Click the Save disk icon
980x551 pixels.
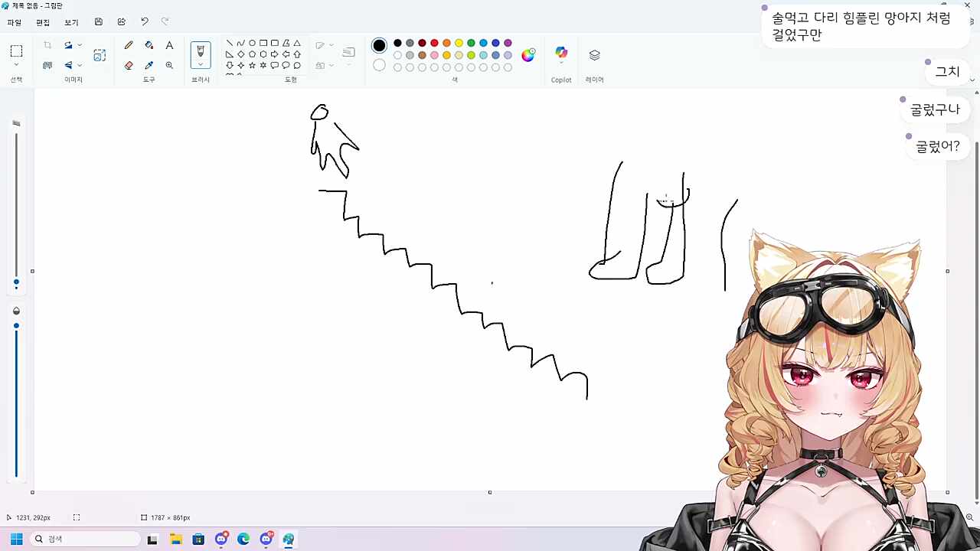99,22
